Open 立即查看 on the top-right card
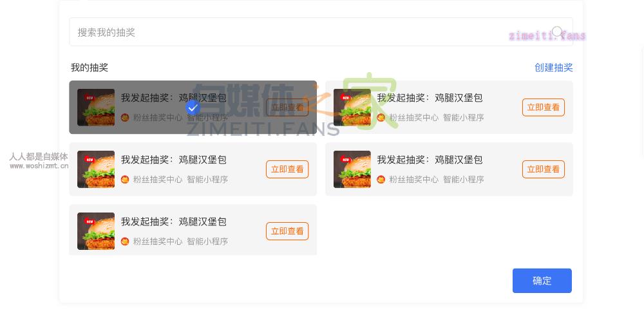The height and width of the screenshot is (322, 644). [x=544, y=108]
